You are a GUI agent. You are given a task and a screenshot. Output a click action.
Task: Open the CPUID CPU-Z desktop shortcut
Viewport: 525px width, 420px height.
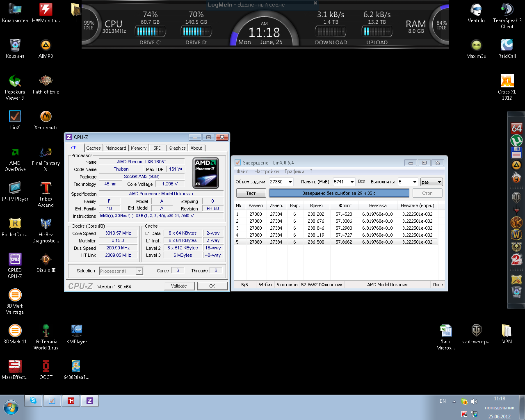coord(15,265)
